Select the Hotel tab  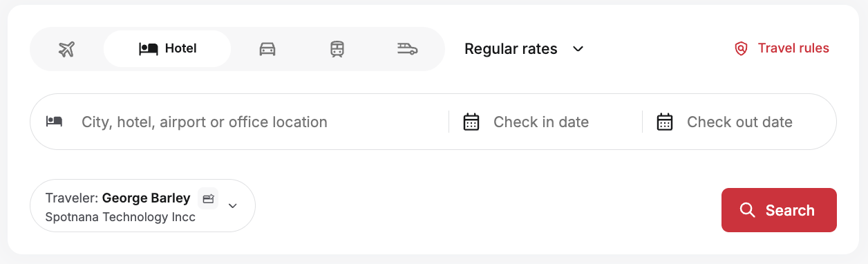pos(167,49)
